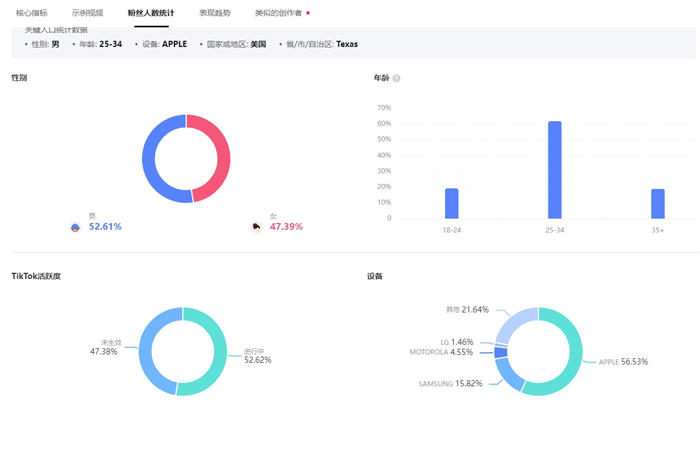Click the help icon next to 年龄 title
Viewport: 700px width, 450px height.
click(x=397, y=78)
